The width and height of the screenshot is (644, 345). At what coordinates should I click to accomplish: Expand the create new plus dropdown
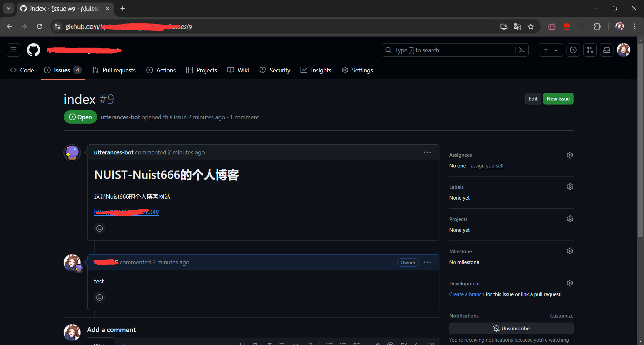point(551,50)
